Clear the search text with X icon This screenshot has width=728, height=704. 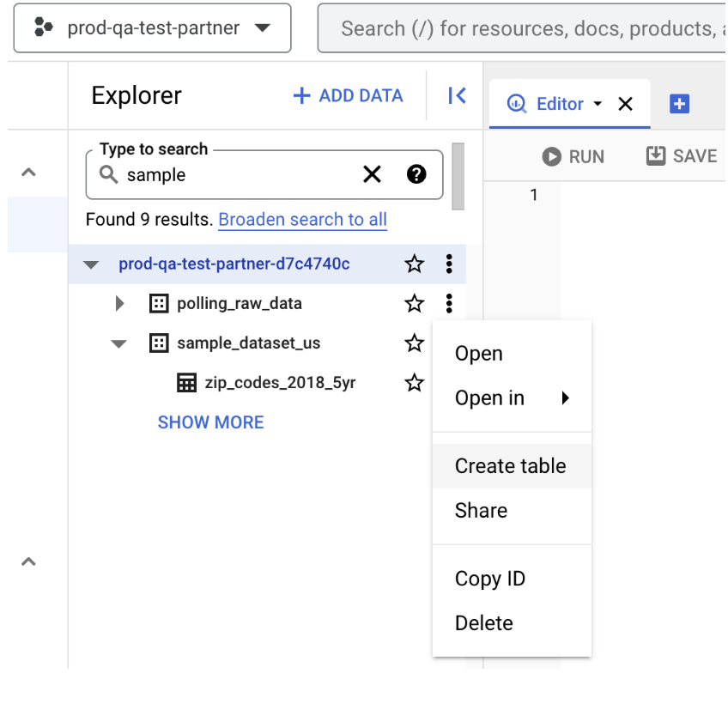[x=372, y=175]
